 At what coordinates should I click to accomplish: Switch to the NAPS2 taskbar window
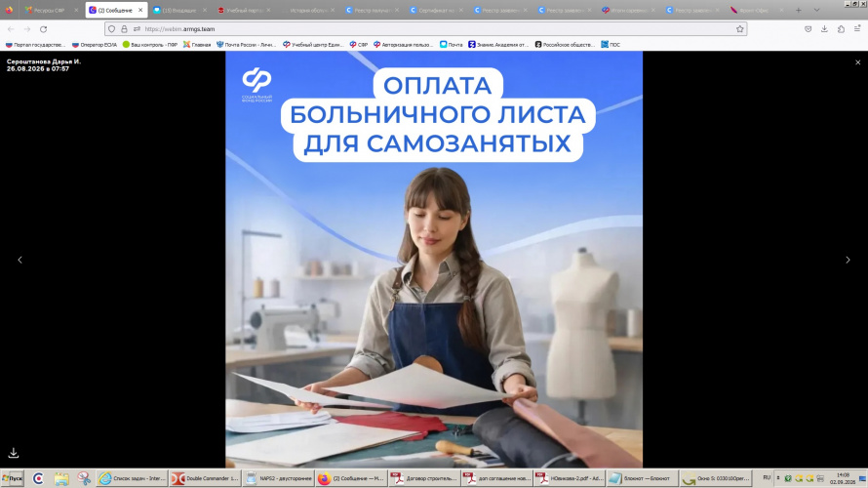[x=278, y=478]
